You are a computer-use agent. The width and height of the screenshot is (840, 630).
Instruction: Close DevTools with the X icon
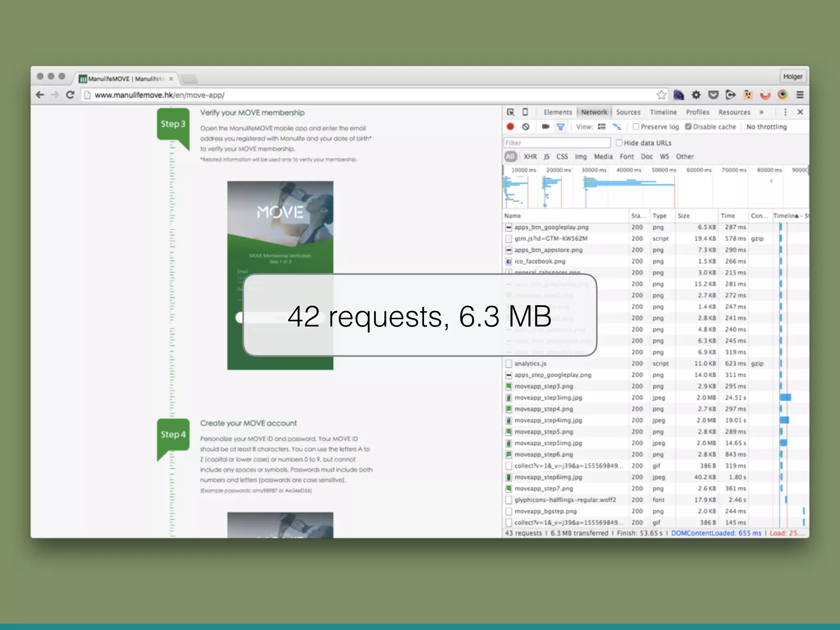pyautogui.click(x=800, y=112)
